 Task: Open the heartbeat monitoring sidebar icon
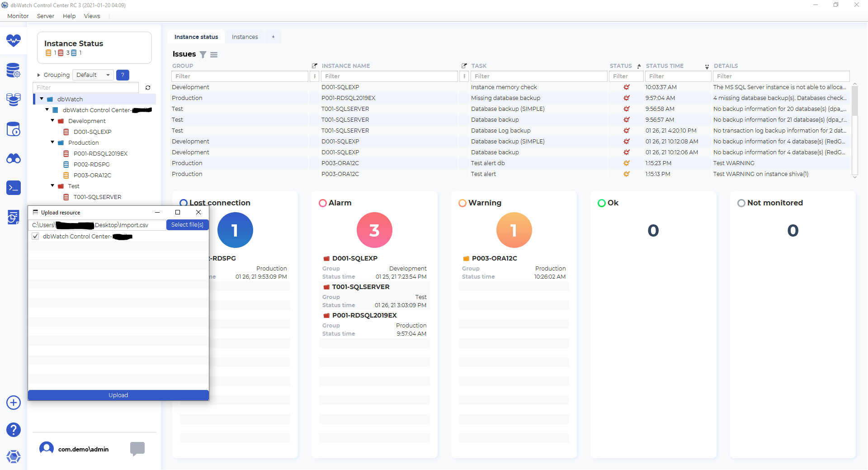[x=14, y=41]
